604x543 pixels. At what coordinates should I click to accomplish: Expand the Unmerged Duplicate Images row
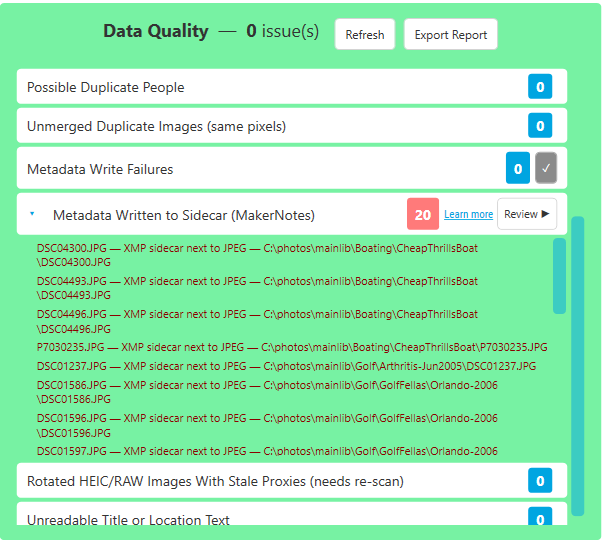point(292,126)
